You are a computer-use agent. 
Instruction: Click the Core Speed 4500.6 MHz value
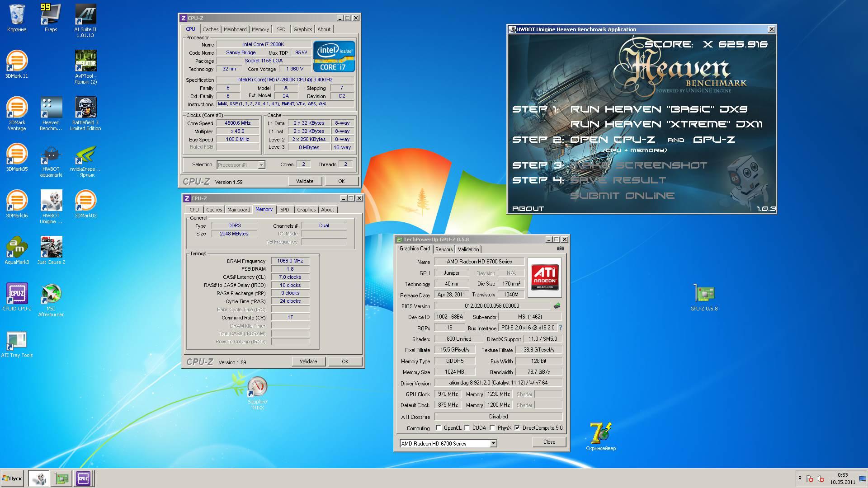tap(238, 123)
